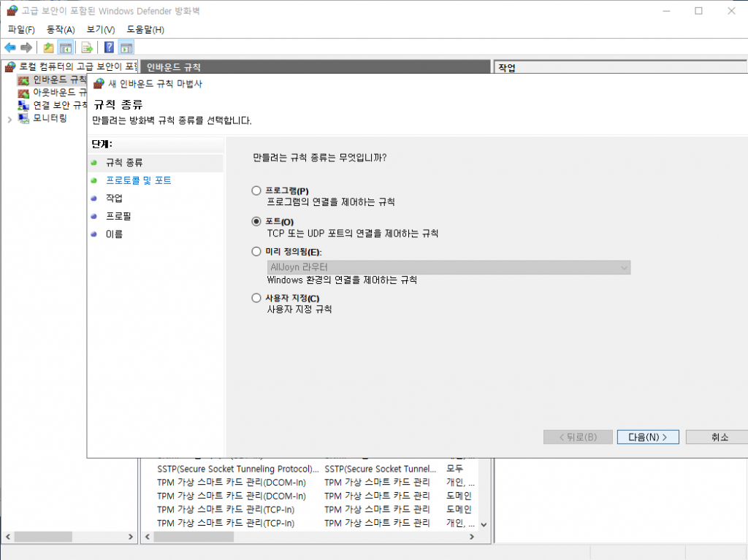The width and height of the screenshot is (748, 560).
Task: Click the Export List toolbar icon
Action: (87, 47)
